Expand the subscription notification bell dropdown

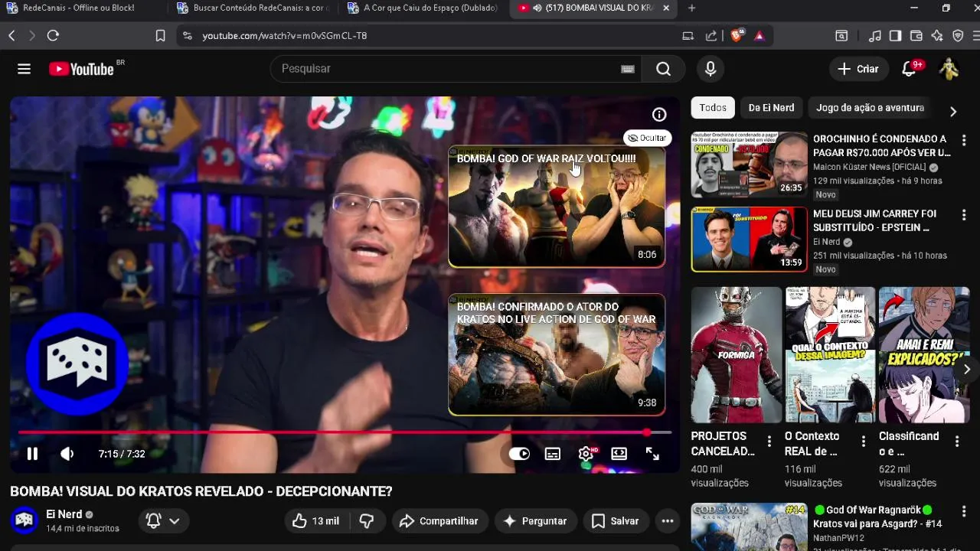(163, 521)
